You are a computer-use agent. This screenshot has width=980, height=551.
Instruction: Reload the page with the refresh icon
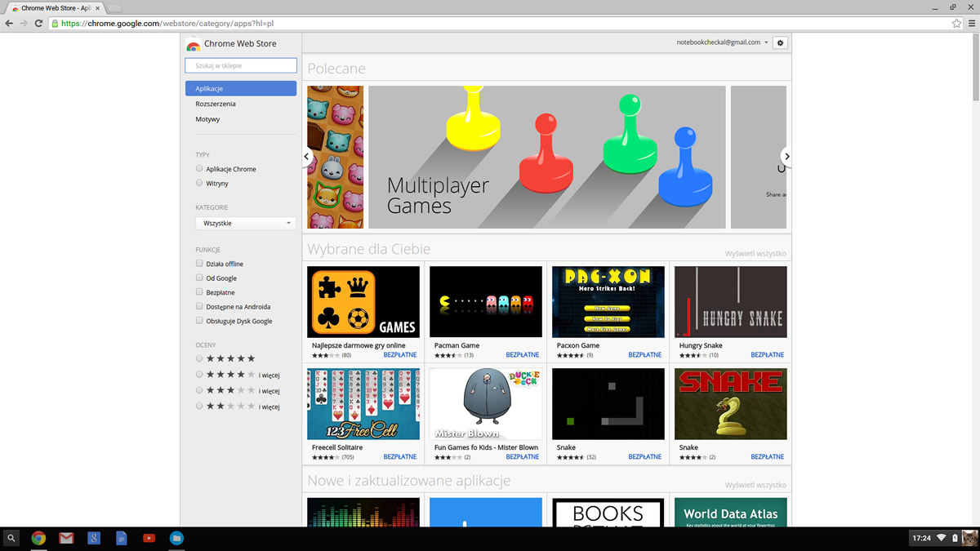(38, 24)
